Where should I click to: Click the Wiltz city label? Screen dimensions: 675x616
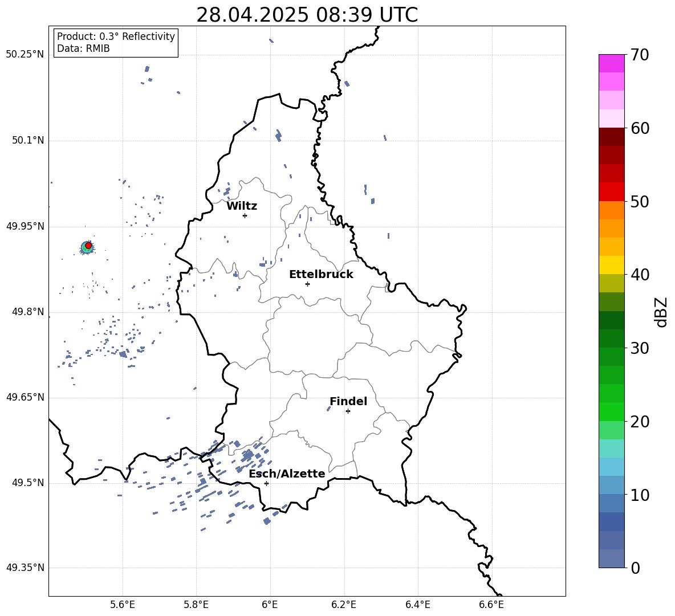[x=242, y=206]
